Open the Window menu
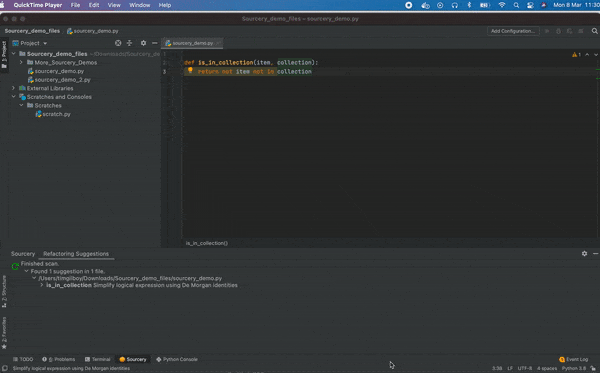The height and width of the screenshot is (373, 600). pyautogui.click(x=140, y=5)
